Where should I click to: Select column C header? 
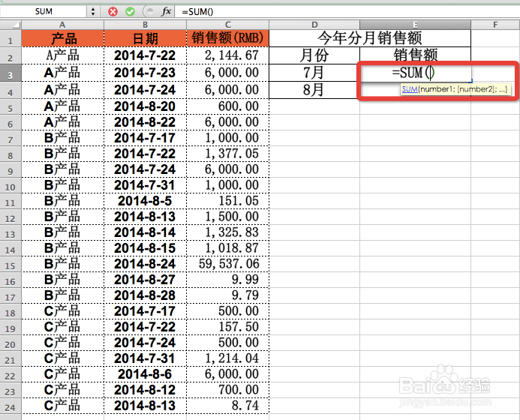pyautogui.click(x=228, y=25)
